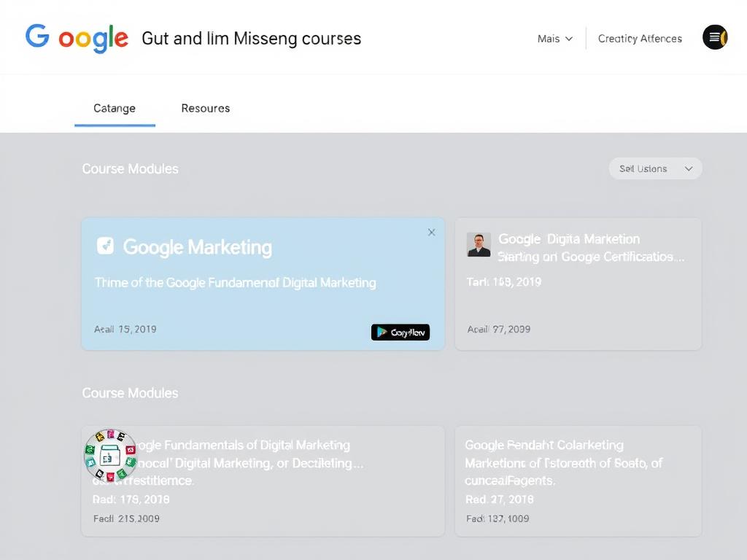Click the 'Aeall 97, 2099' date text

coord(499,329)
